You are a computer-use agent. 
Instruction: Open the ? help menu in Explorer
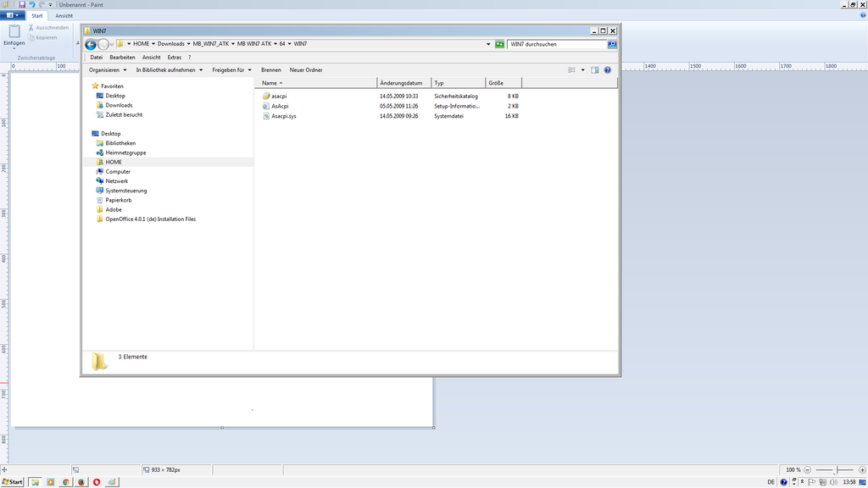(189, 58)
